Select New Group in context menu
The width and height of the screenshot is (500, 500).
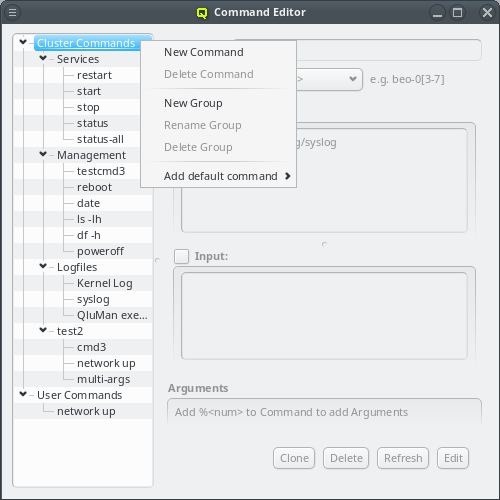[x=220, y=103]
